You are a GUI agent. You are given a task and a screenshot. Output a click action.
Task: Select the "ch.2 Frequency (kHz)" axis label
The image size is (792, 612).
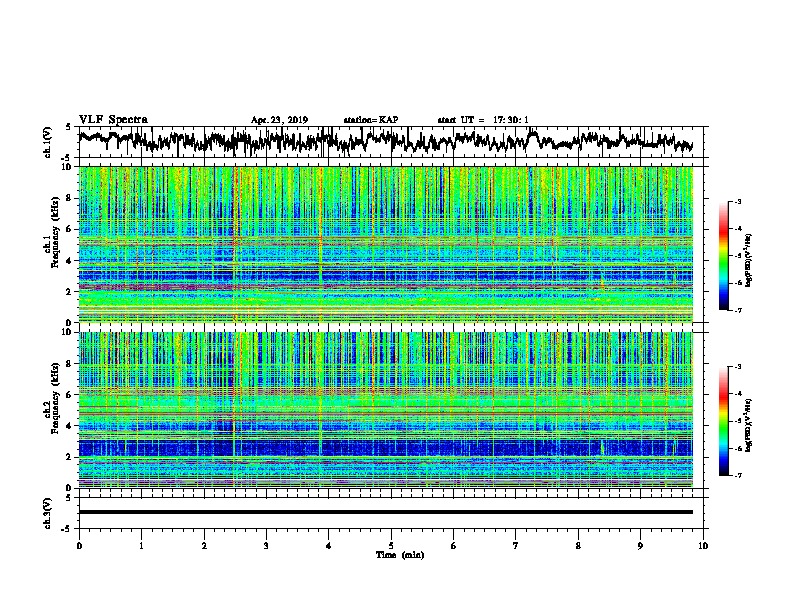click(52, 398)
